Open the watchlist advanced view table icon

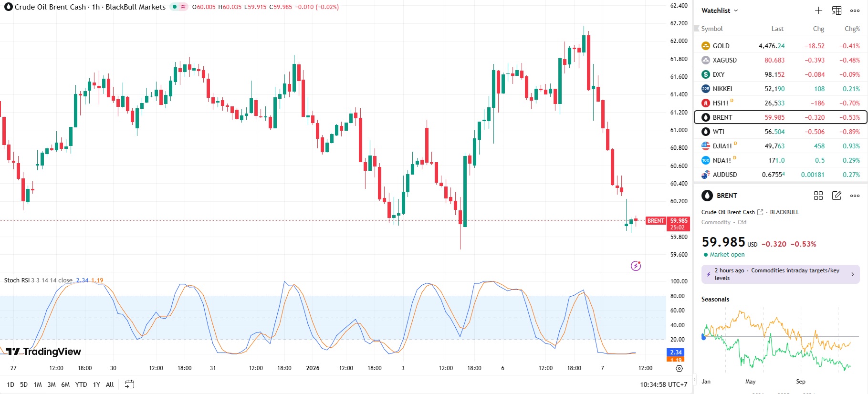[837, 10]
